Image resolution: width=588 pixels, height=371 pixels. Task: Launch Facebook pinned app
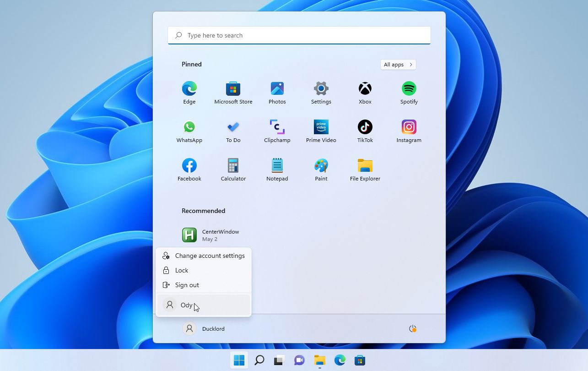189,170
